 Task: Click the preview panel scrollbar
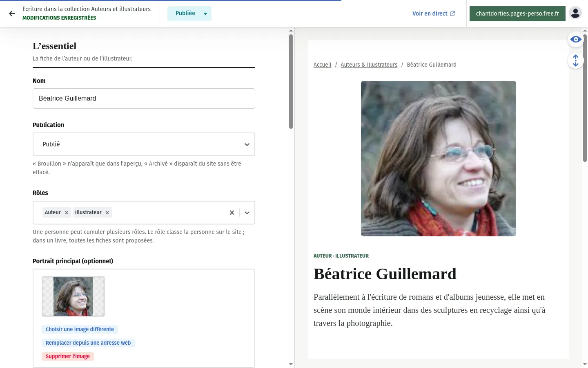[585, 98]
